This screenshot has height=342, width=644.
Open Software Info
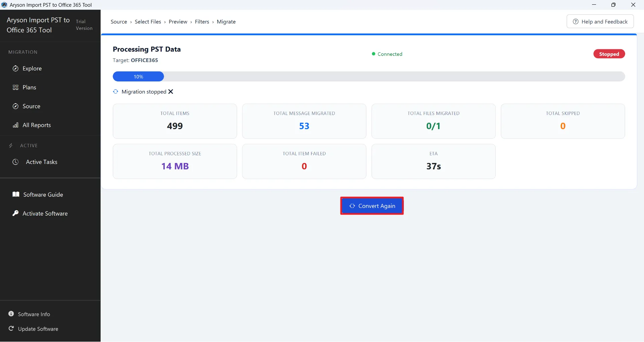pos(34,314)
